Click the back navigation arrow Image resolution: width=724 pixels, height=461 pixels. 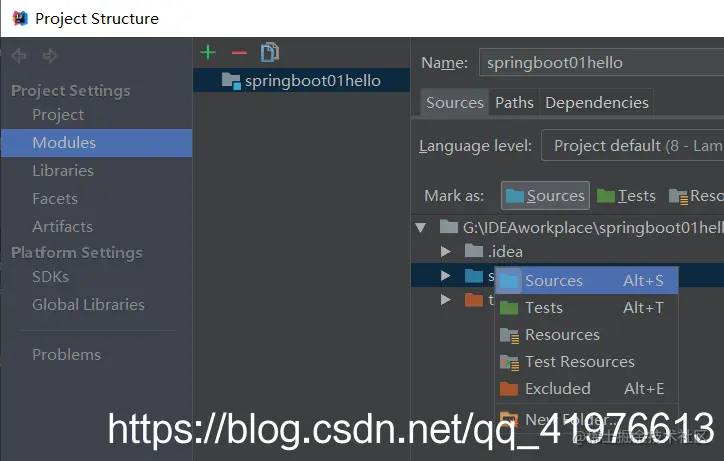point(19,56)
